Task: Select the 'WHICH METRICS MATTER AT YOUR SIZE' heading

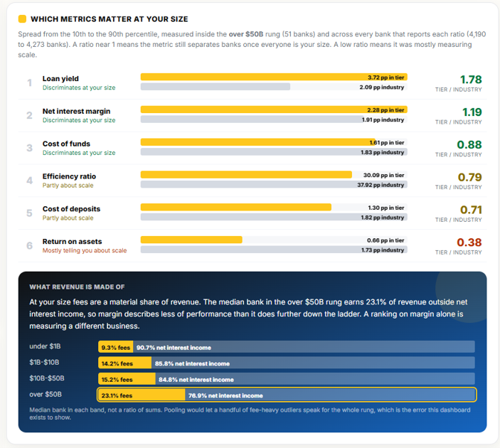Action: (x=109, y=19)
